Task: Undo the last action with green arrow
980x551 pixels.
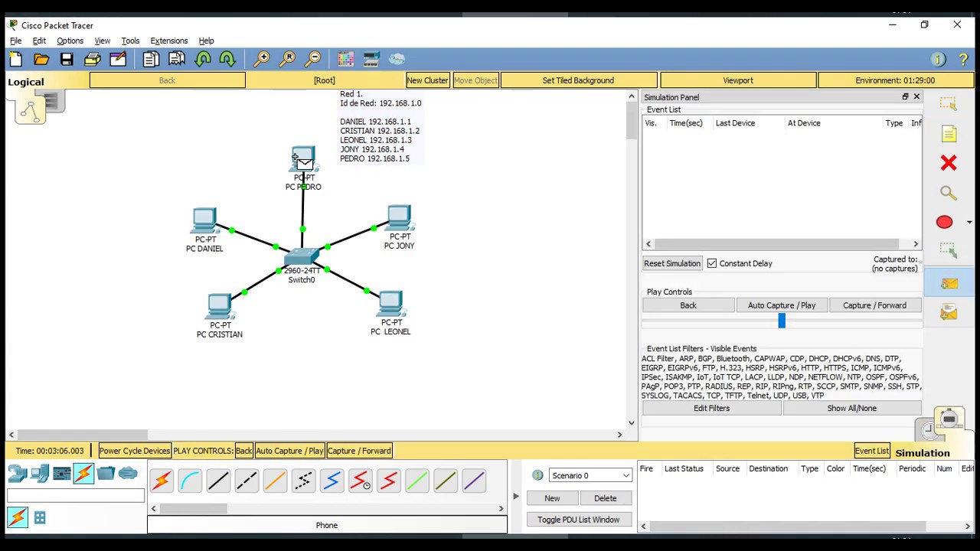Action: (203, 59)
